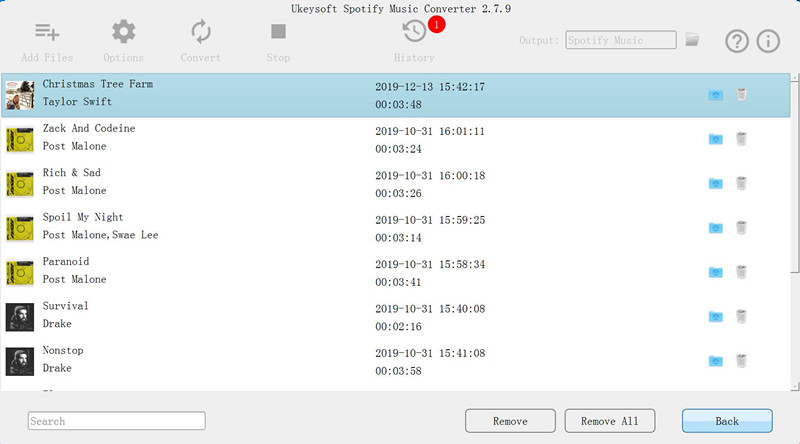Click the scrollbar down arrow

[795, 387]
